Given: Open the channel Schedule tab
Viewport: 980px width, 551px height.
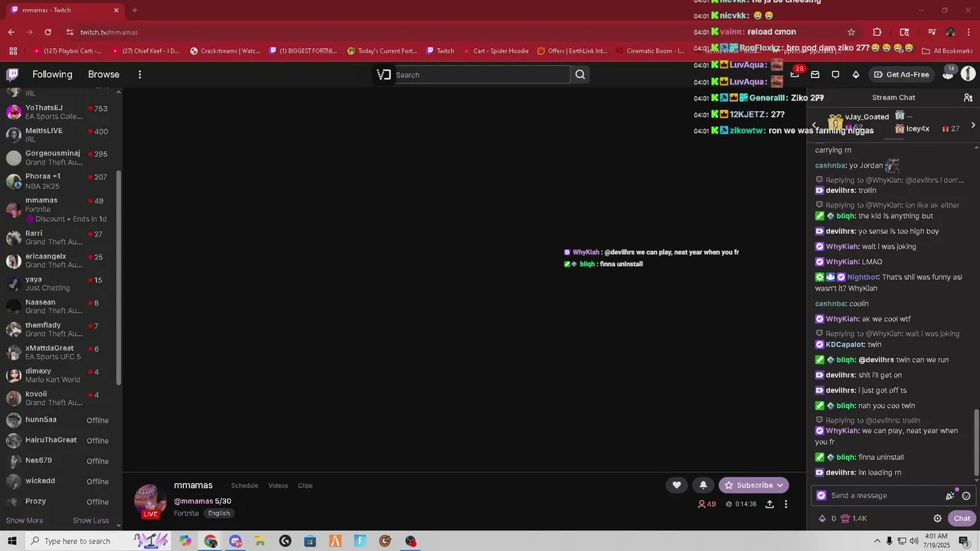Looking at the screenshot, I should tap(245, 485).
